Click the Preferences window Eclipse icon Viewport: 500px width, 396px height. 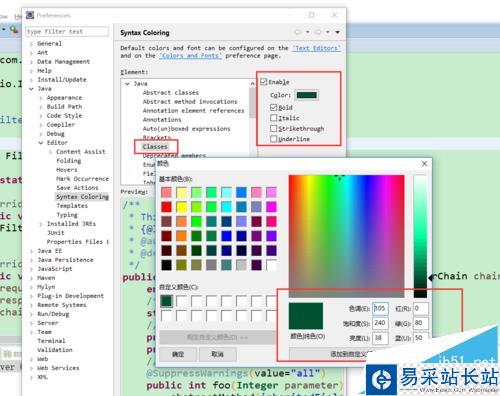[x=30, y=15]
